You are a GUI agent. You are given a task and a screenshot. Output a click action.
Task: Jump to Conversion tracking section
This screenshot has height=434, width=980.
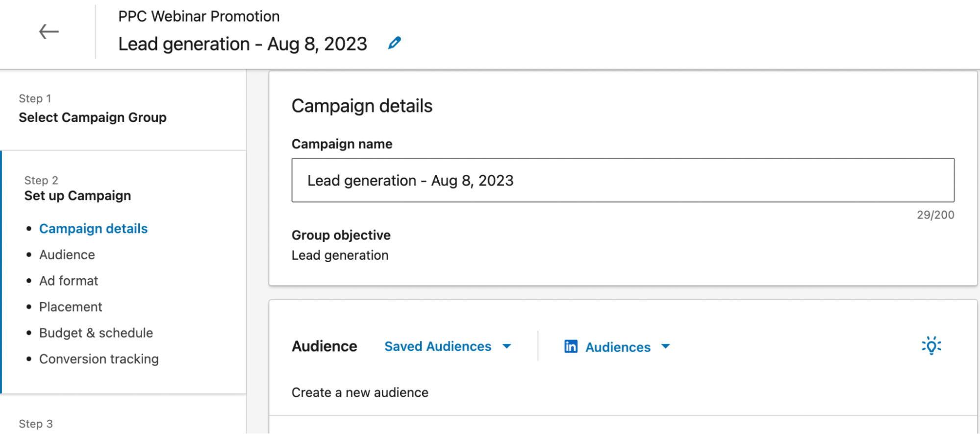click(x=99, y=359)
